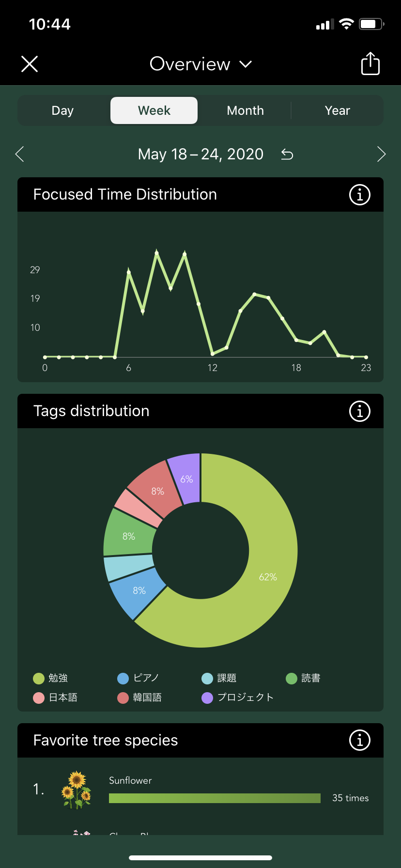Select the Week segment
The image size is (401, 868).
(154, 110)
